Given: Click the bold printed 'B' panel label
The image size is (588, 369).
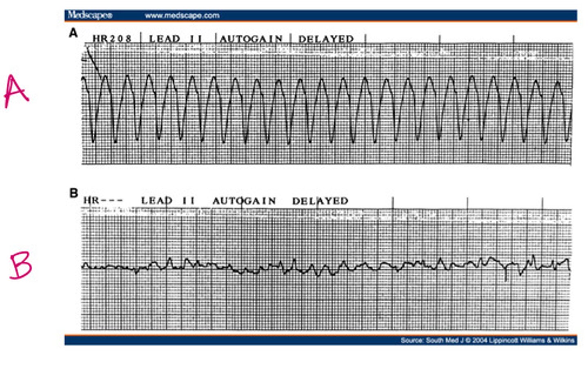Looking at the screenshot, I should pos(73,193).
